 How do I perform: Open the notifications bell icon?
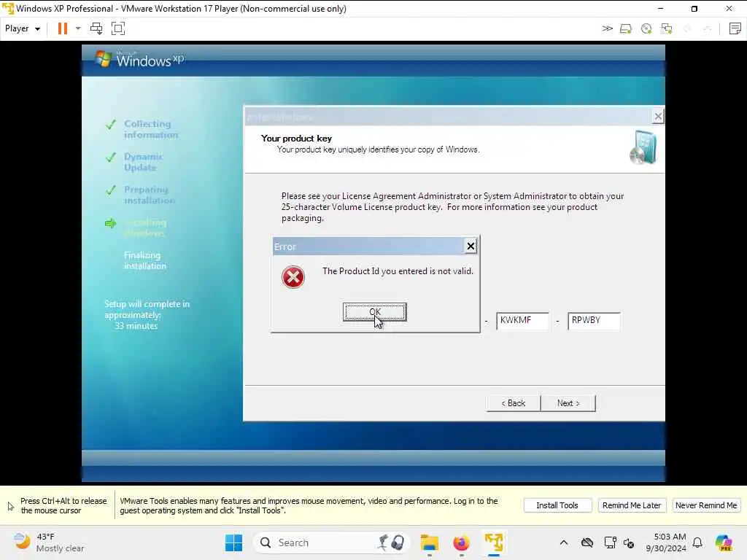click(x=697, y=542)
